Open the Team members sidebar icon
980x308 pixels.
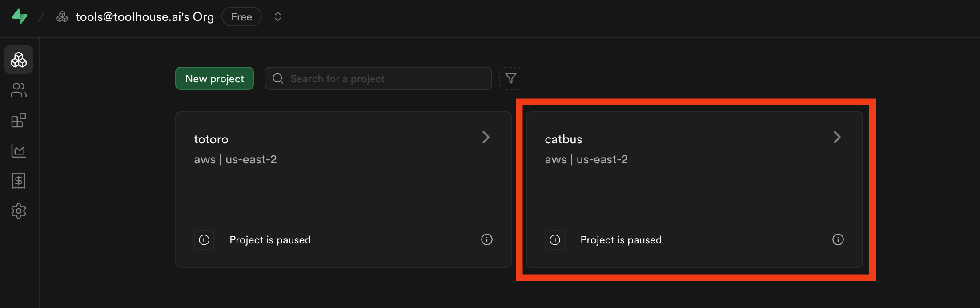tap(19, 90)
